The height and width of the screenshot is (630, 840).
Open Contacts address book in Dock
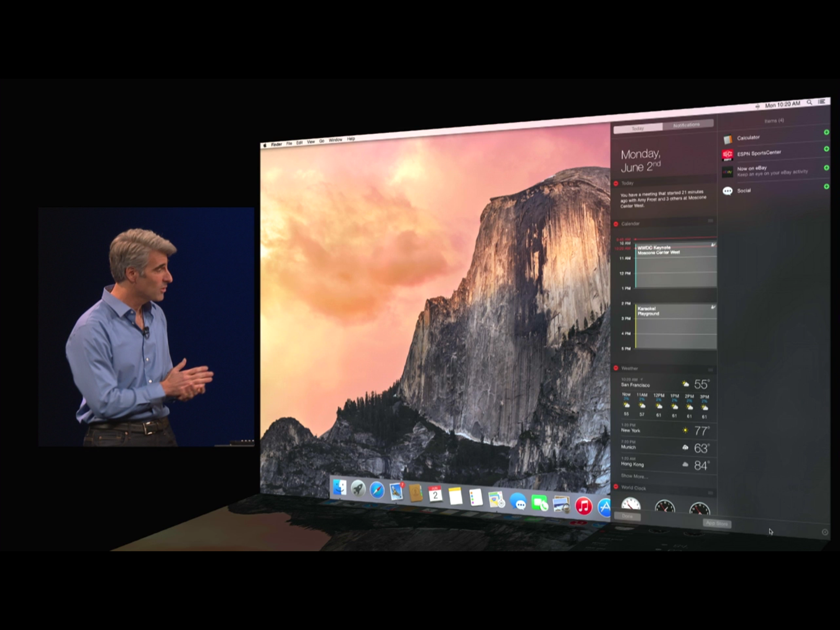pyautogui.click(x=415, y=493)
